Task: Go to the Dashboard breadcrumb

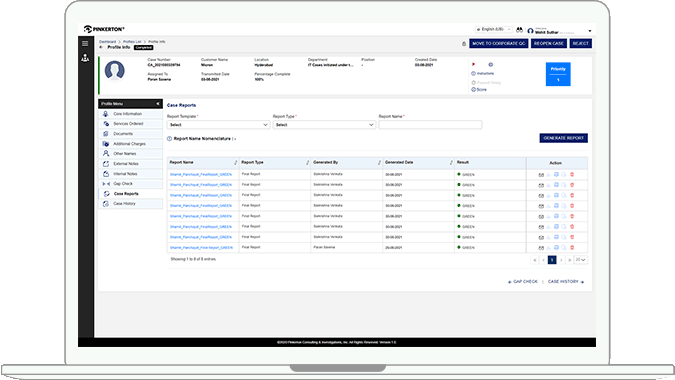Action: [108, 42]
